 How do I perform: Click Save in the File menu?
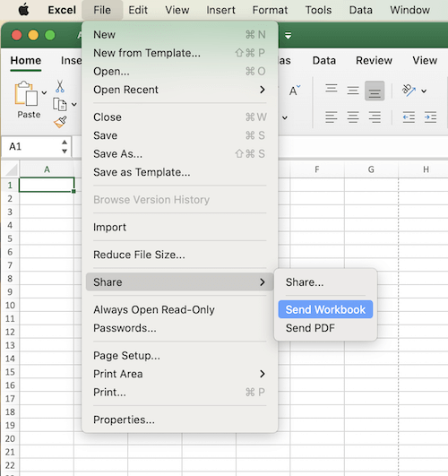pyautogui.click(x=179, y=135)
